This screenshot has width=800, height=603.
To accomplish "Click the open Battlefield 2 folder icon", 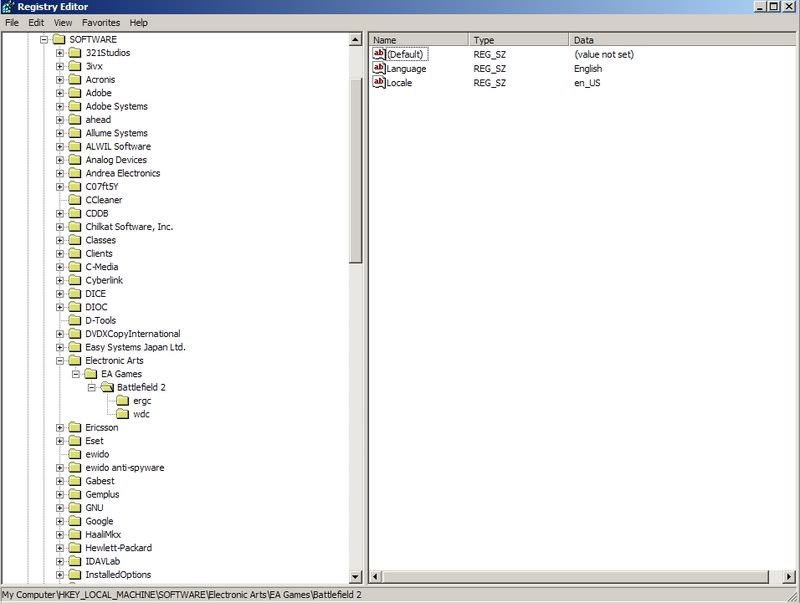I will coord(107,387).
